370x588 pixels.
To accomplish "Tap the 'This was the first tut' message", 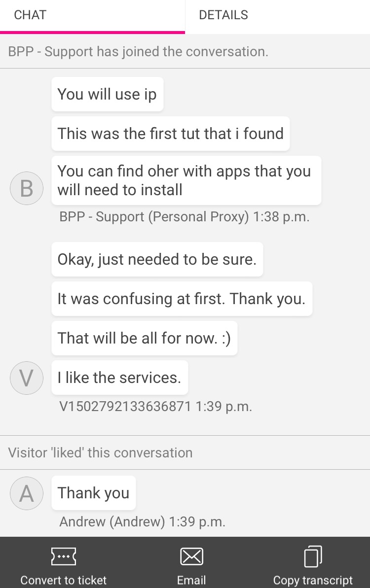I will pyautogui.click(x=171, y=134).
